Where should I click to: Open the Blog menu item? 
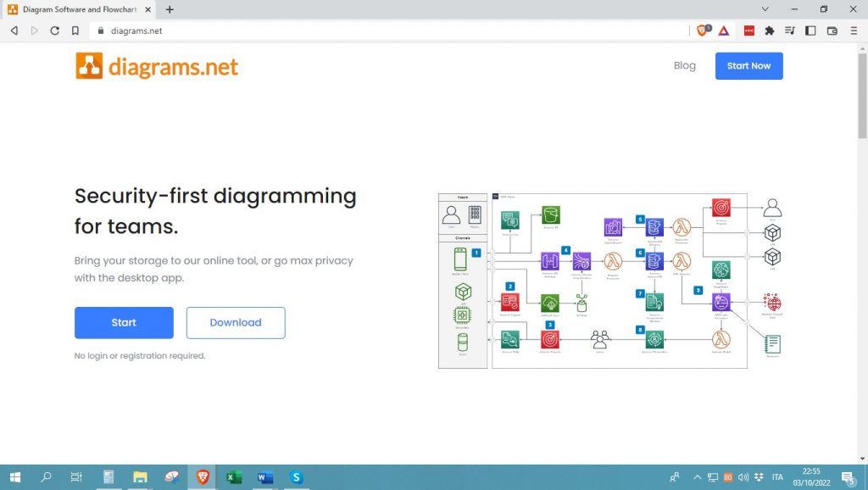tap(685, 65)
